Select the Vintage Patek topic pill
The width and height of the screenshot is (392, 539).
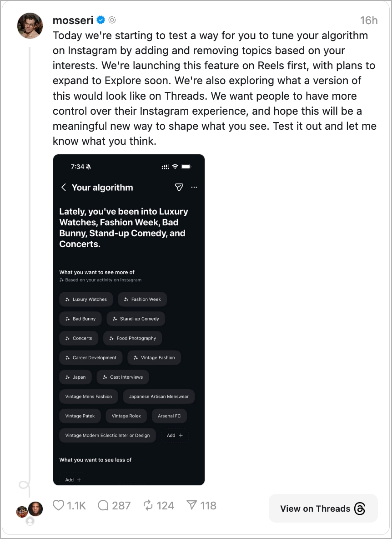80,416
